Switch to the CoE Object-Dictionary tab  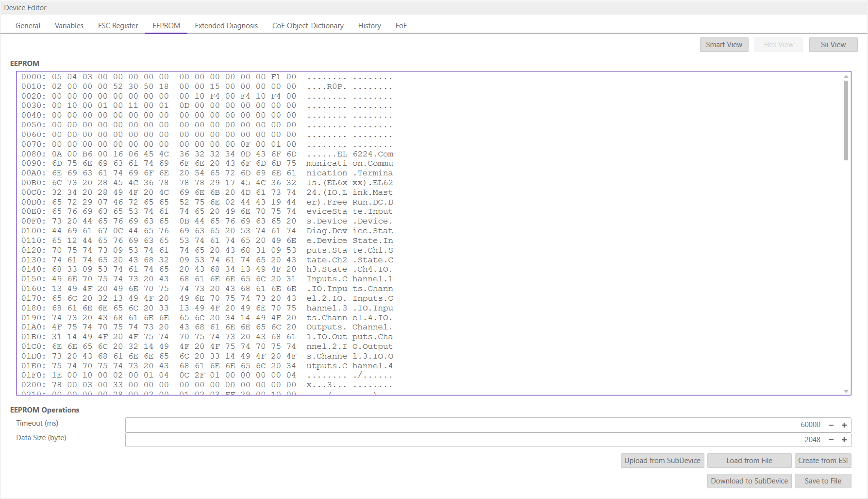pyautogui.click(x=308, y=25)
